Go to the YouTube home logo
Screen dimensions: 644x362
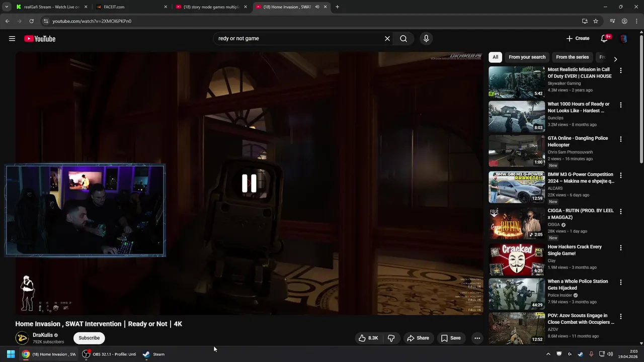(x=40, y=39)
